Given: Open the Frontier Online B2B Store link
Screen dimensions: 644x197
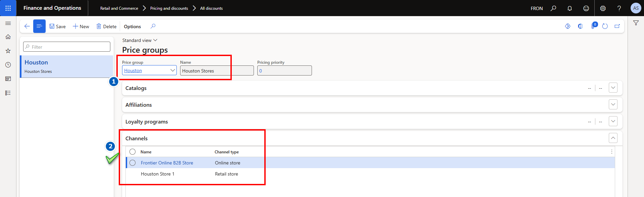Looking at the screenshot, I should [x=167, y=163].
